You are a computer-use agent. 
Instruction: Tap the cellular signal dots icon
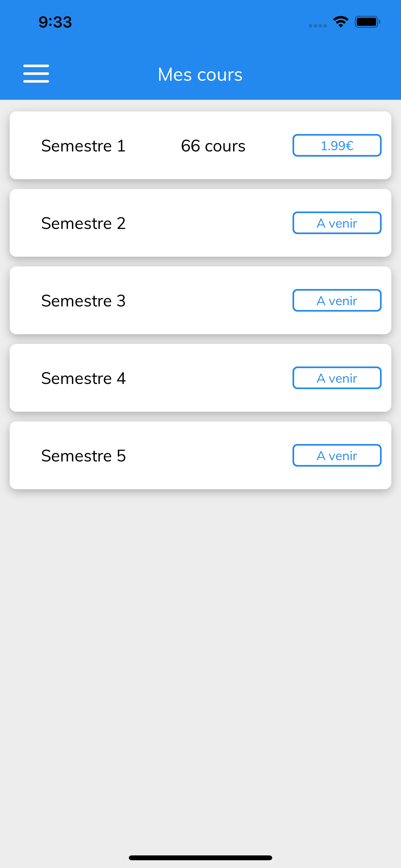click(318, 26)
